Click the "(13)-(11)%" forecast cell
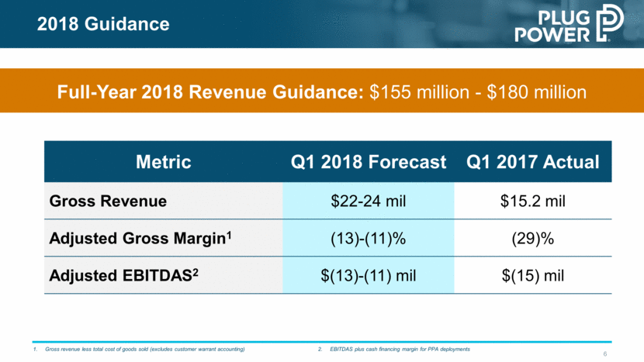The height and width of the screenshot is (362, 644). pyautogui.click(x=369, y=239)
